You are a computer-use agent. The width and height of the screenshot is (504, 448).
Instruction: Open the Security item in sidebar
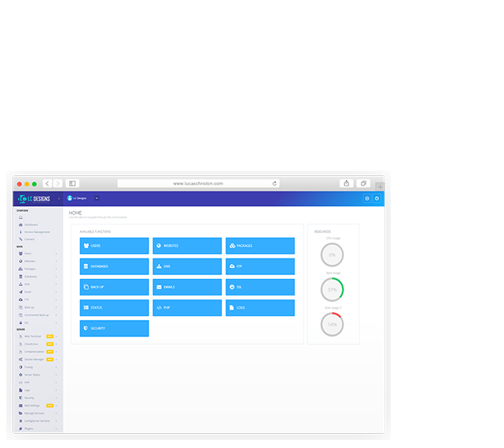tap(30, 398)
